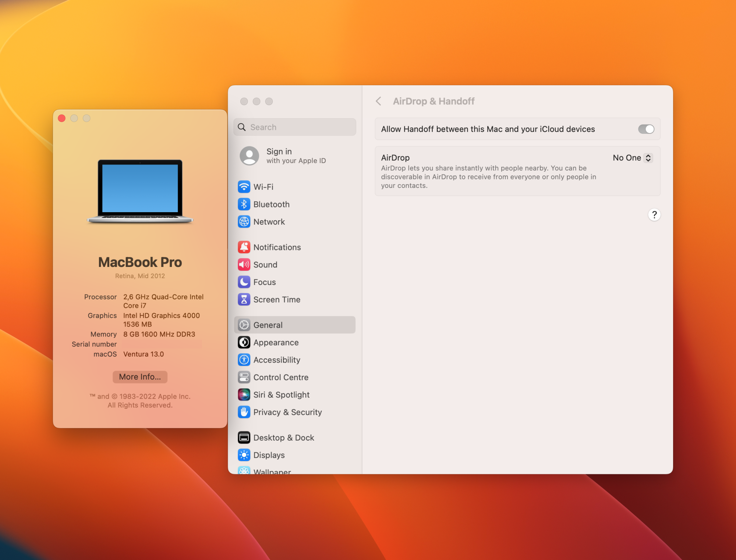The height and width of the screenshot is (560, 736).
Task: Open the AirDrop No One dropdown
Action: 633,158
